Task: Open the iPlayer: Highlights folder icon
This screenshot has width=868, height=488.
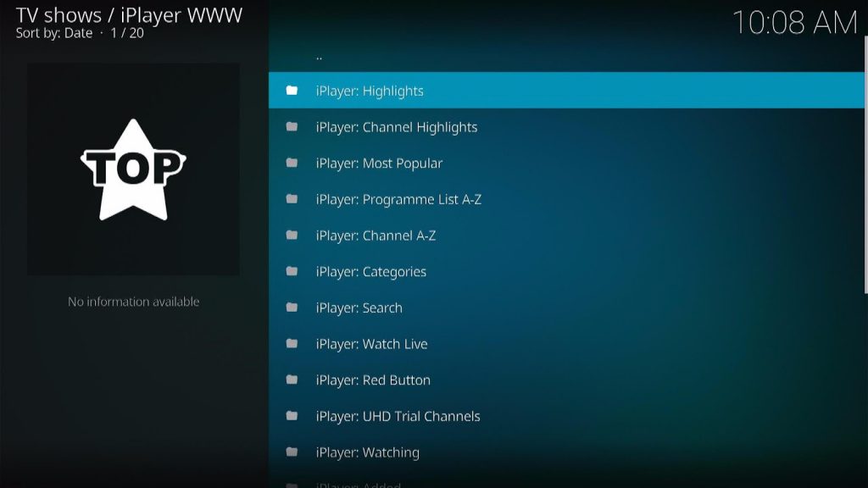Action: tap(292, 90)
